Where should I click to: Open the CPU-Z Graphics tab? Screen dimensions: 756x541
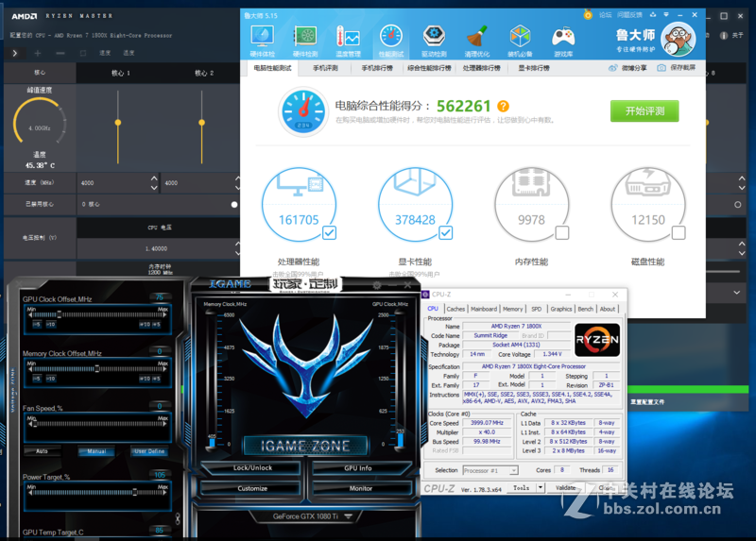point(560,309)
